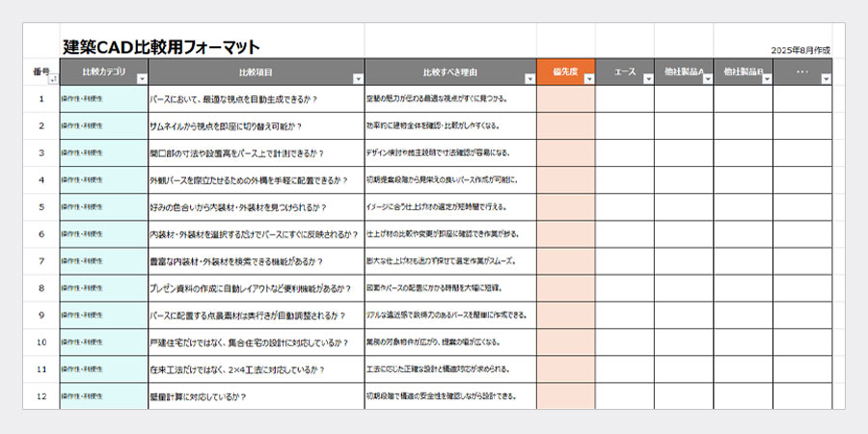This screenshot has height=434, width=868.
Task: Select the 他社製品B cell in row 9
Action: click(743, 315)
